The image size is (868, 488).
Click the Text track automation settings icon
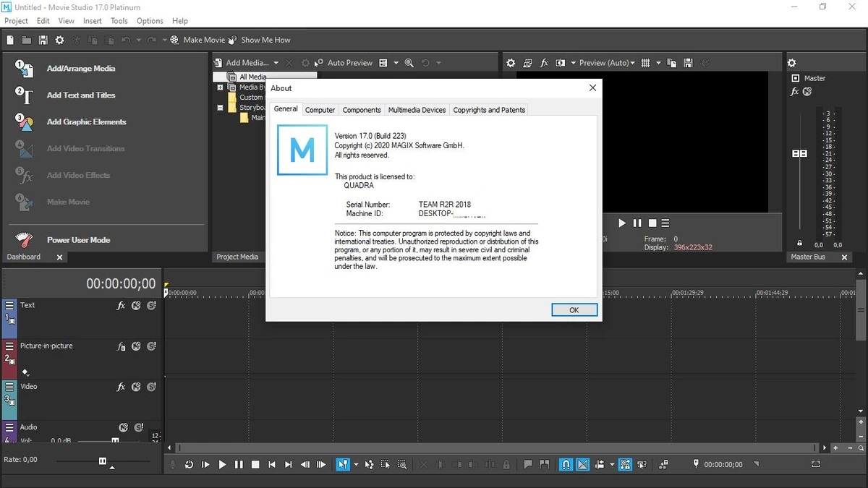coord(136,306)
